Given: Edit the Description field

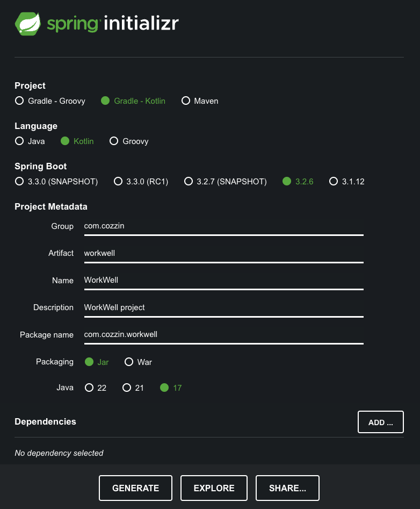Looking at the screenshot, I should pos(224,308).
